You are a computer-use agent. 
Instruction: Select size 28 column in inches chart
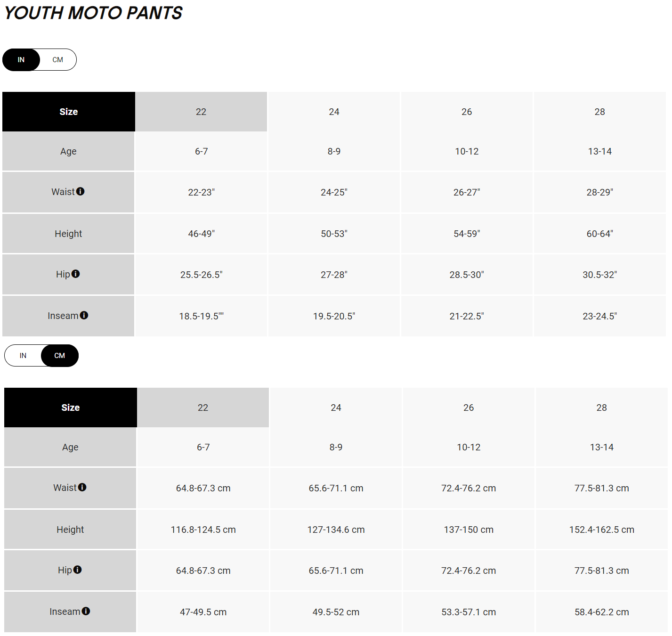click(x=599, y=112)
